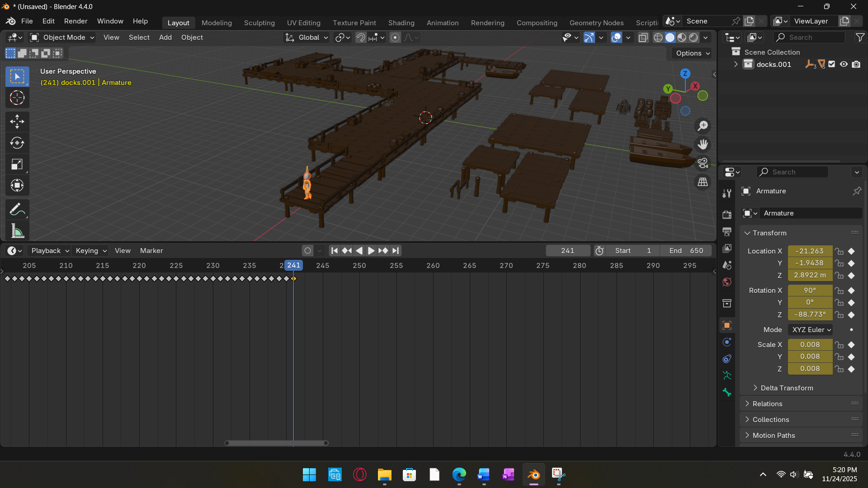868x488 pixels.
Task: Switch perspective/orthographic grid icon
Action: 703,182
